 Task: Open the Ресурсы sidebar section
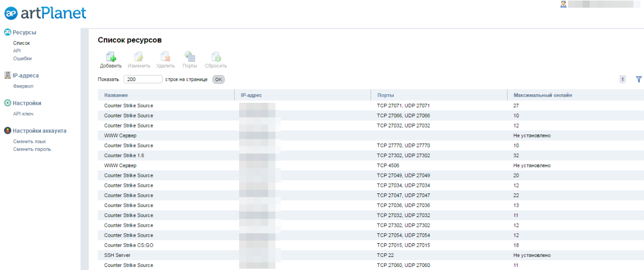click(x=25, y=32)
